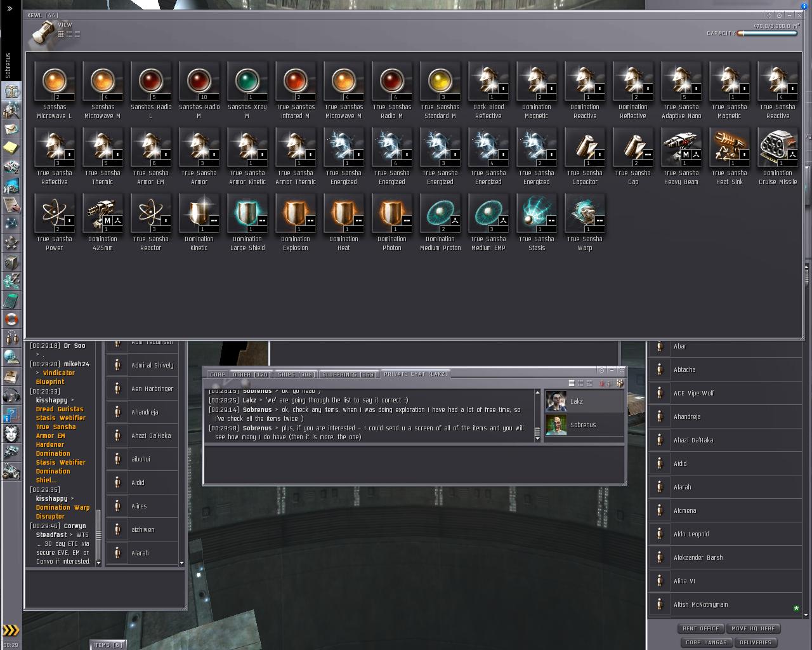The height and width of the screenshot is (650, 812).
Task: Switch to the Blueprints [363] tab
Action: 349,375
